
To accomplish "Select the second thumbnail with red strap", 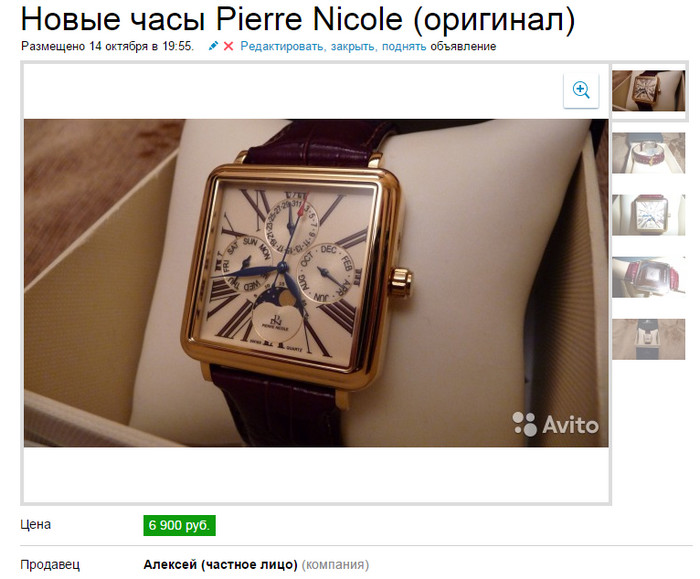I will [x=648, y=153].
